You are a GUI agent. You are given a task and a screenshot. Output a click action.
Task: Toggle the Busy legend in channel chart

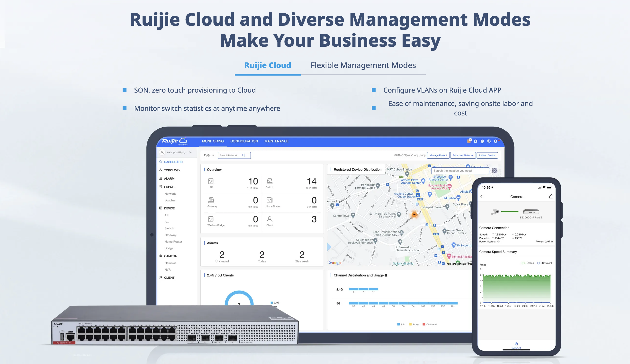click(414, 324)
